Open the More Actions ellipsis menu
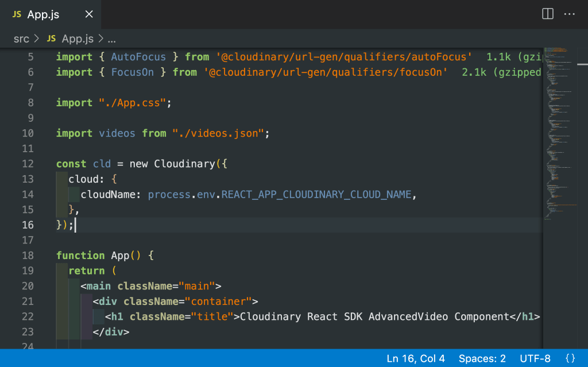The width and height of the screenshot is (588, 367). coord(569,14)
